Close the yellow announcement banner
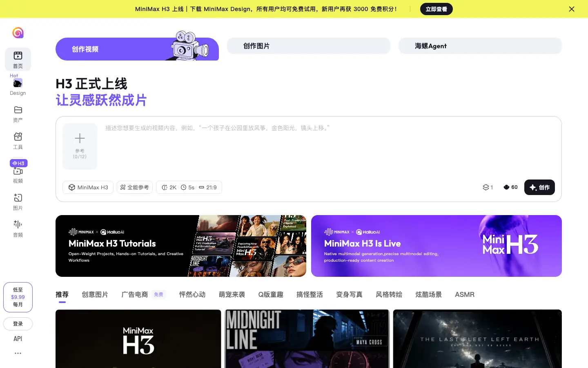The image size is (588, 368). 572,9
